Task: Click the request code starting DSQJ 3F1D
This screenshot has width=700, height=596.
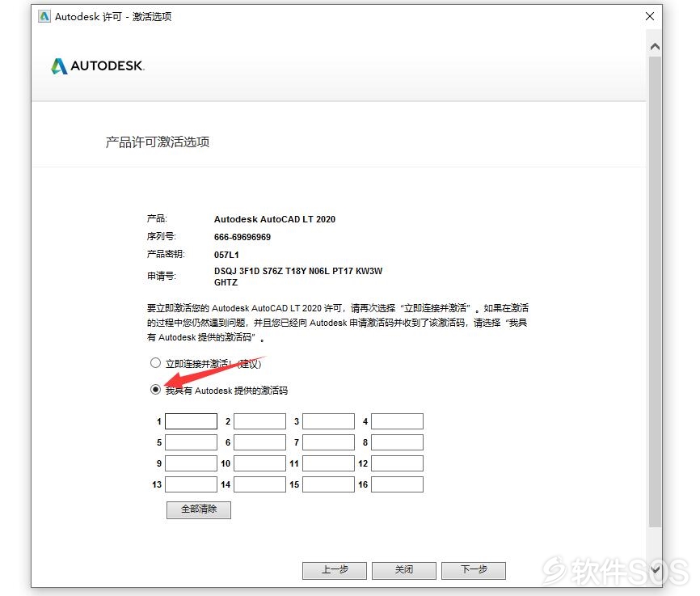Action: click(298, 277)
